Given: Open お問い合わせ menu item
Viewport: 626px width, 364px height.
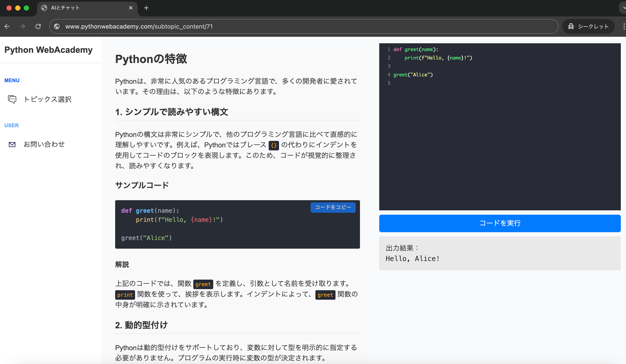Looking at the screenshot, I should (x=44, y=144).
